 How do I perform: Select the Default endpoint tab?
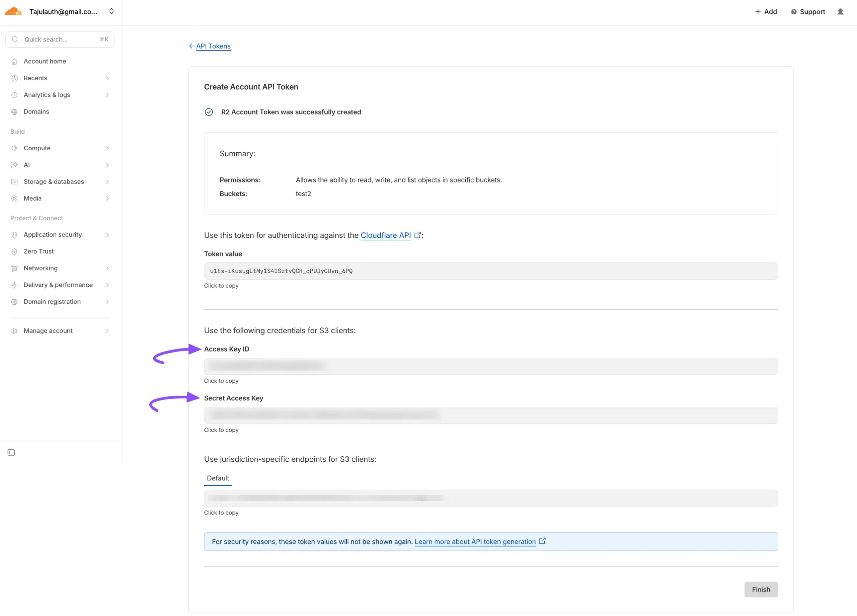pyautogui.click(x=218, y=478)
